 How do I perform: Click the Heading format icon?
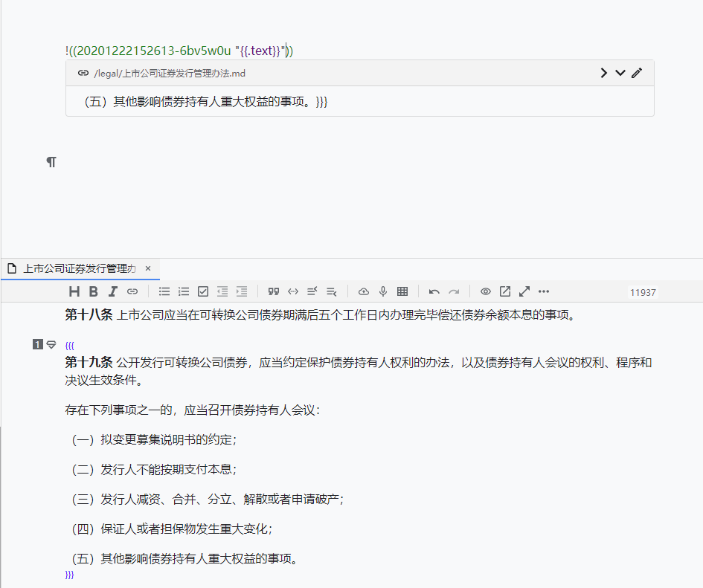(74, 291)
